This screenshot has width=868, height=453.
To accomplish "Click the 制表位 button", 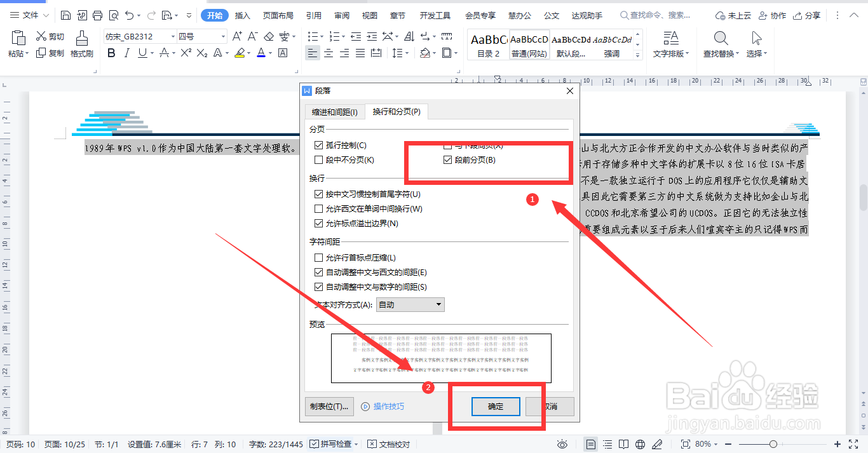I will (329, 407).
